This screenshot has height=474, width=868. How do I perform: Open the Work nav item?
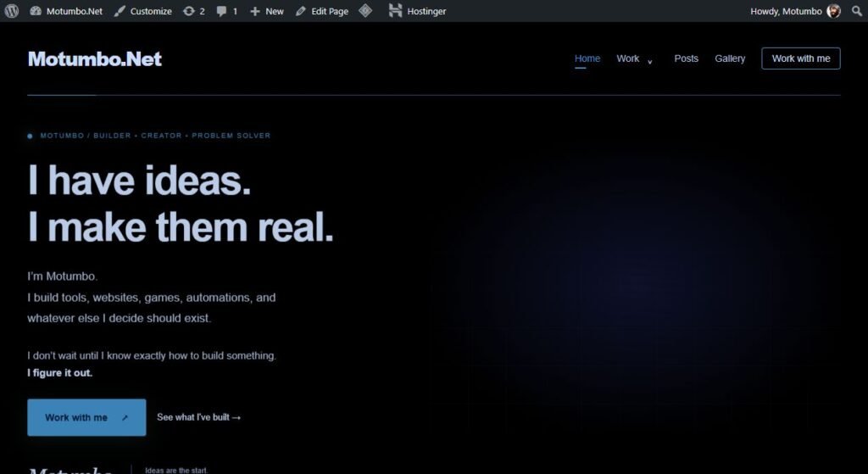pyautogui.click(x=628, y=59)
